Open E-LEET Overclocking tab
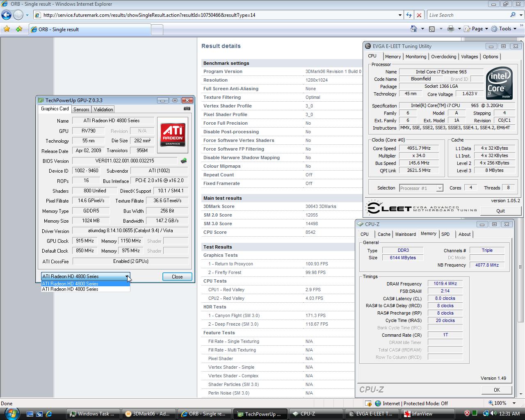 coord(443,57)
